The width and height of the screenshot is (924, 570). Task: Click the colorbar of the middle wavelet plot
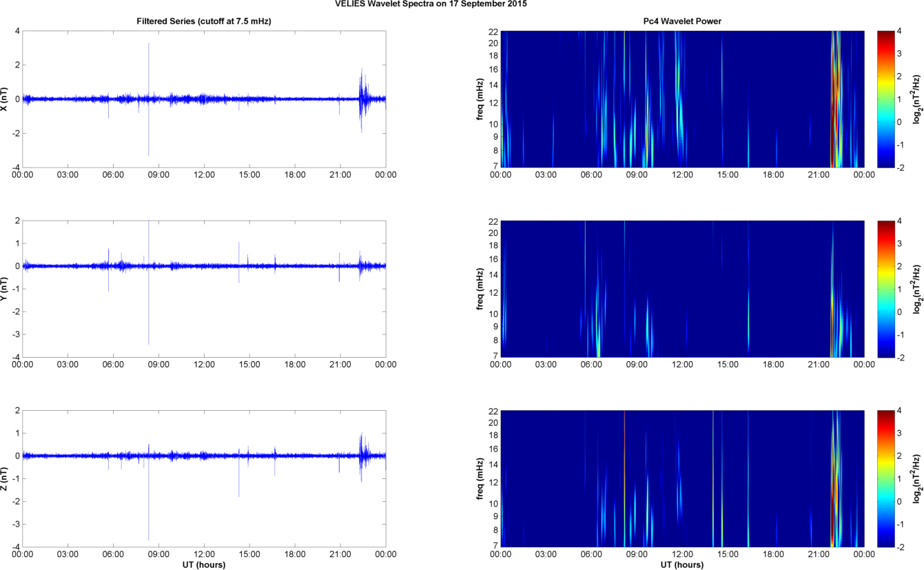pyautogui.click(x=886, y=289)
